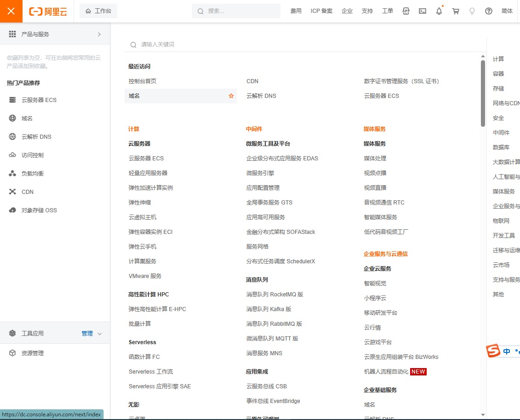
Task: Open the notifications bell
Action: point(439,11)
